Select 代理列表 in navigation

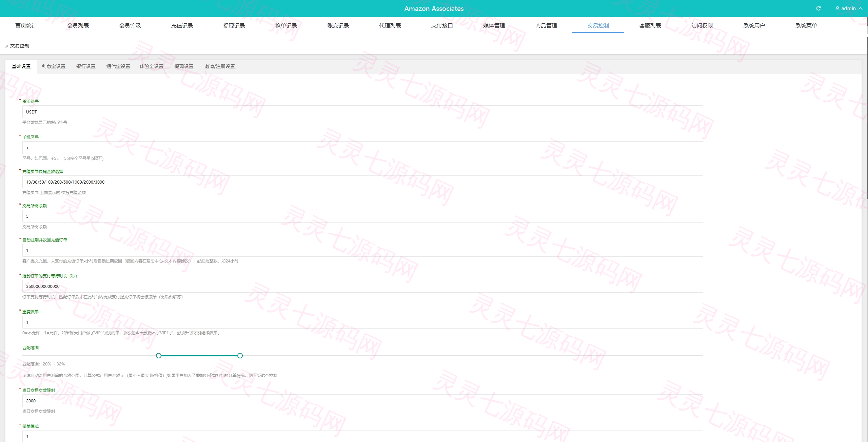(390, 25)
